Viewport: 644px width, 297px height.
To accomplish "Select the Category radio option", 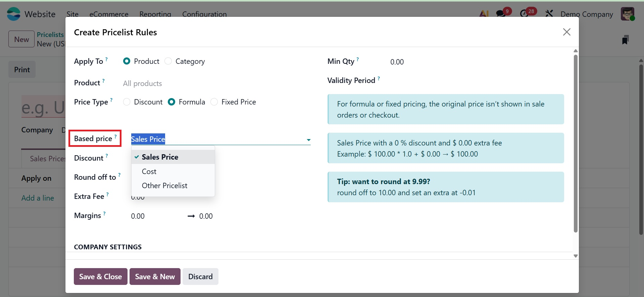I will pyautogui.click(x=168, y=61).
